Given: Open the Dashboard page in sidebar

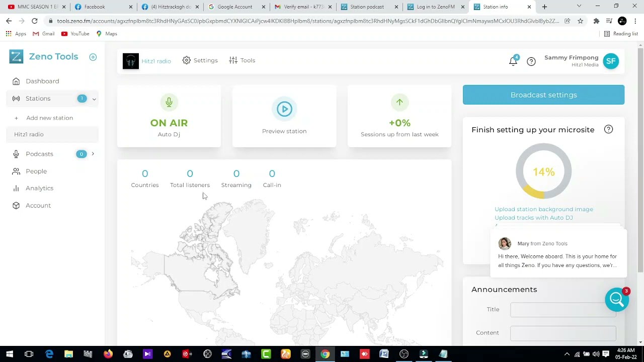Looking at the screenshot, I should [42, 81].
